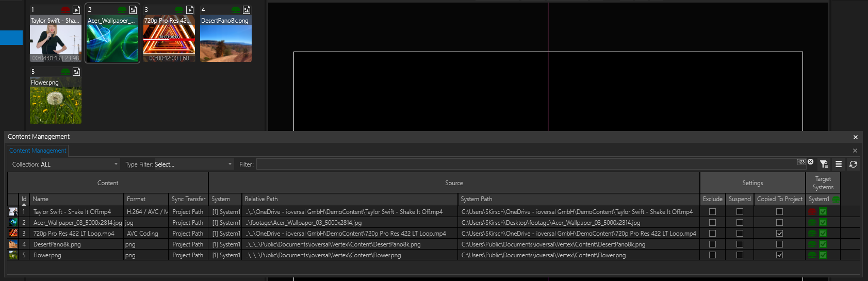Clear the filter with the X icon
Screen dimensions: 868x281
coord(810,162)
